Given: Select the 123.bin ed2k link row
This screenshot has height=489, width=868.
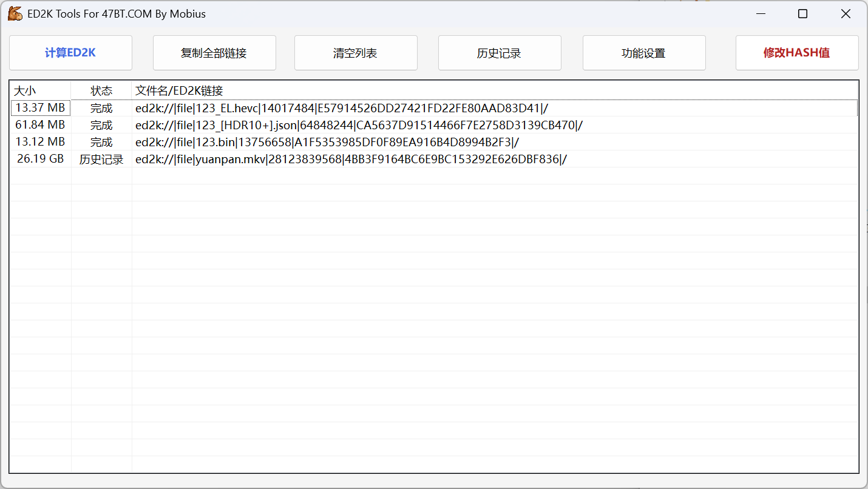Looking at the screenshot, I should (x=327, y=143).
